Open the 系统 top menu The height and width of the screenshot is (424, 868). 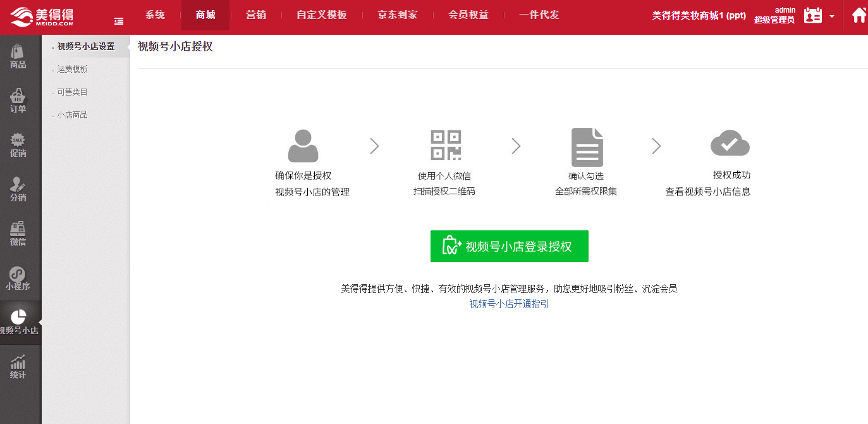pos(155,15)
